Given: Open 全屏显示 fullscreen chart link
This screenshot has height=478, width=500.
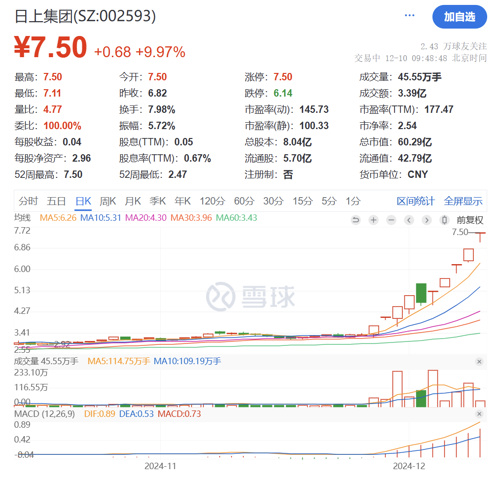Looking at the screenshot, I should [463, 201].
